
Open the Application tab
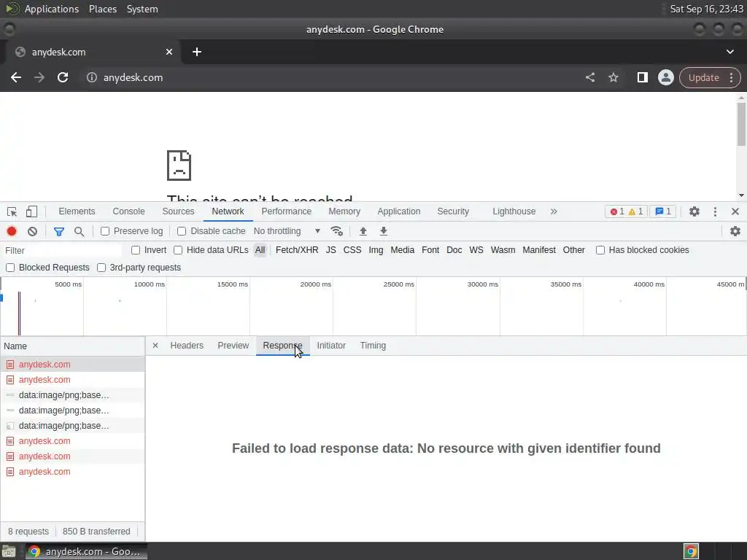coord(399,211)
